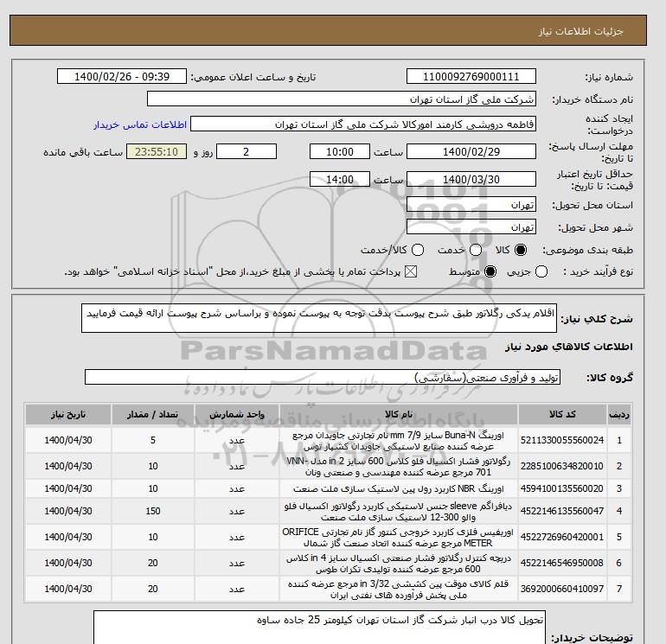The height and width of the screenshot is (644, 666).
Task: Open the اطلاعات تماس خریدار link
Action: 140,124
